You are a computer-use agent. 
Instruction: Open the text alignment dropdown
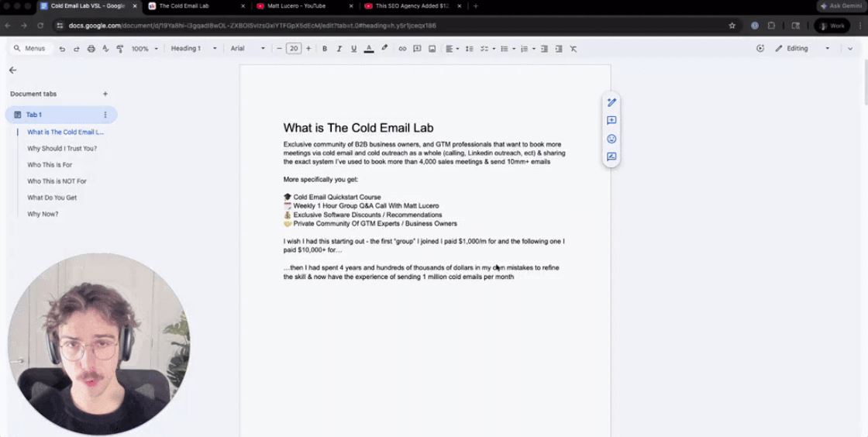point(453,49)
